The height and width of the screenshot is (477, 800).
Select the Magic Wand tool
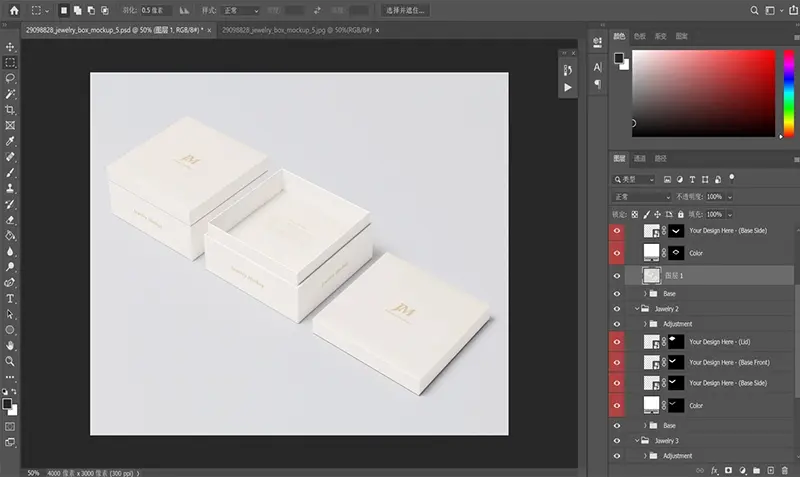pyautogui.click(x=10, y=94)
